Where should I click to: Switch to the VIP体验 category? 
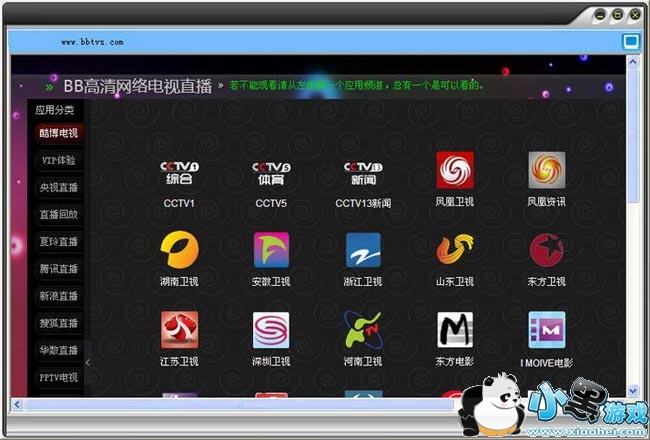59,160
